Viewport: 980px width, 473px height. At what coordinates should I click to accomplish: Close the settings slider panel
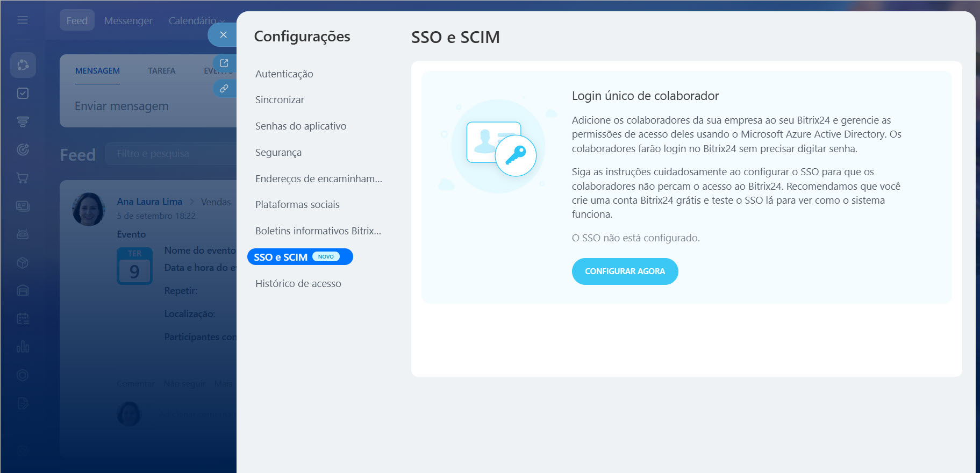click(223, 34)
